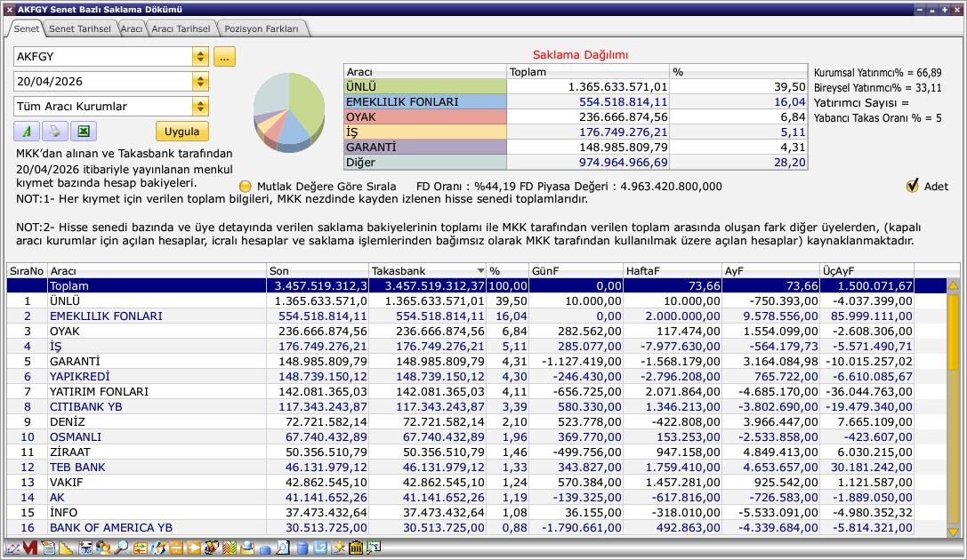This screenshot has width=967, height=560.
Task: Click the orange play arrow icon in bottom toolbar
Action: [x=194, y=548]
